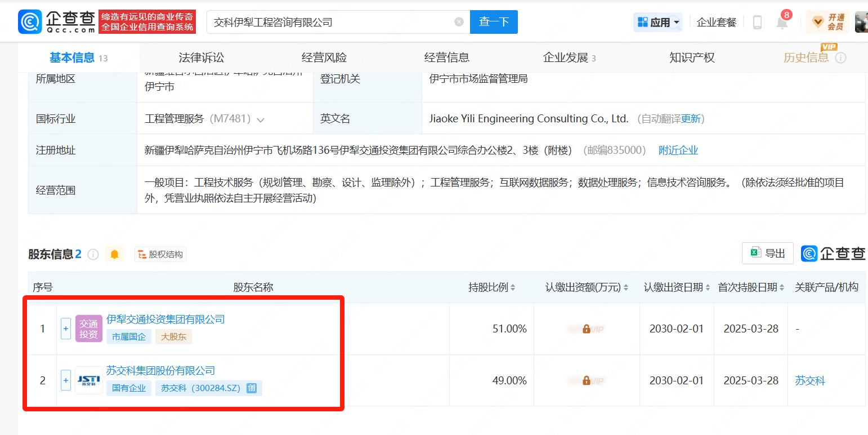
Task: Click the 导出 export button
Action: point(768,254)
